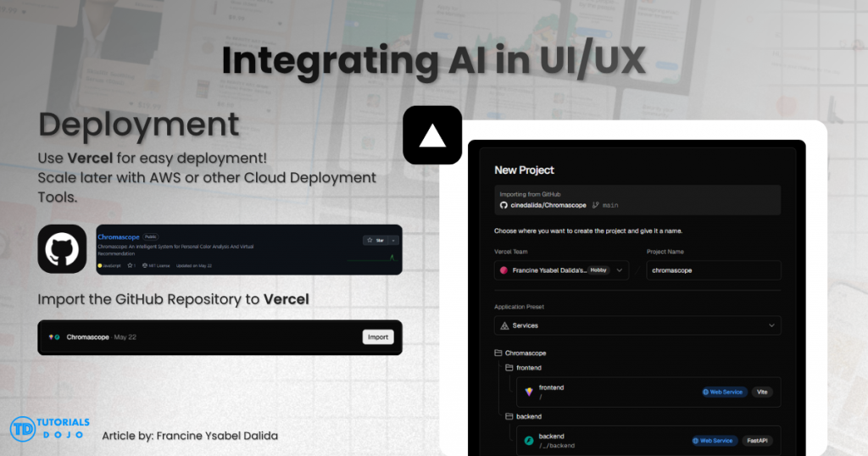
Task: Click 'Importing from GitHub' label
Action: [x=530, y=194]
